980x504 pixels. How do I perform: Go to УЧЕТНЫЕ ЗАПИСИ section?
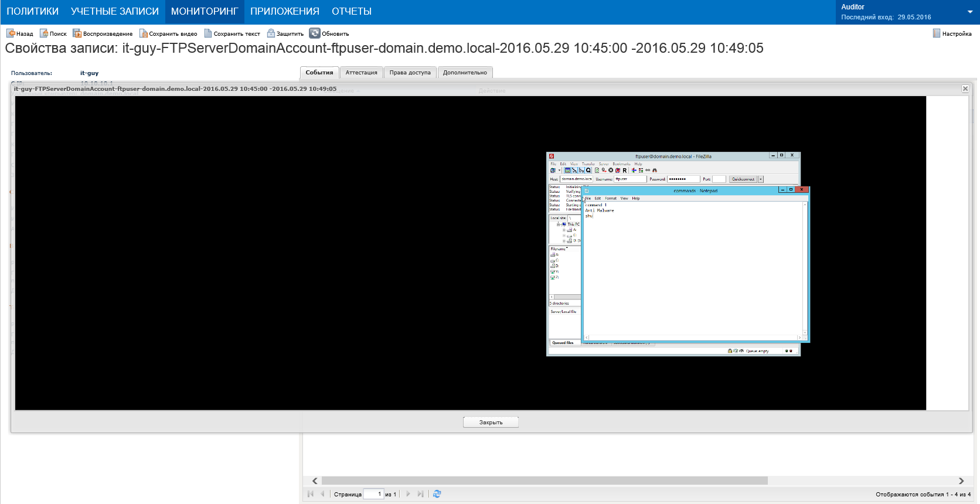pos(115,12)
